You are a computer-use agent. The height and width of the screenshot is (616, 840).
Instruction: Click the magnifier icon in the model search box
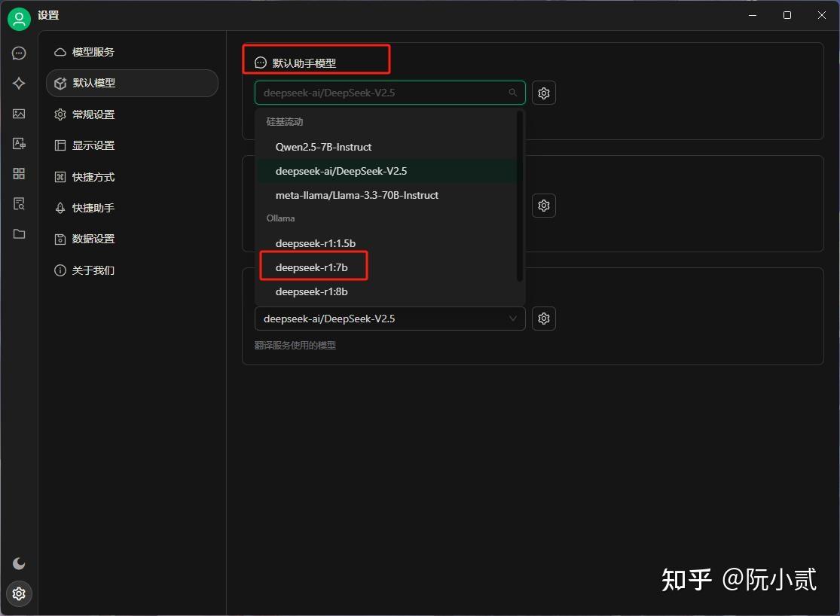pyautogui.click(x=513, y=93)
